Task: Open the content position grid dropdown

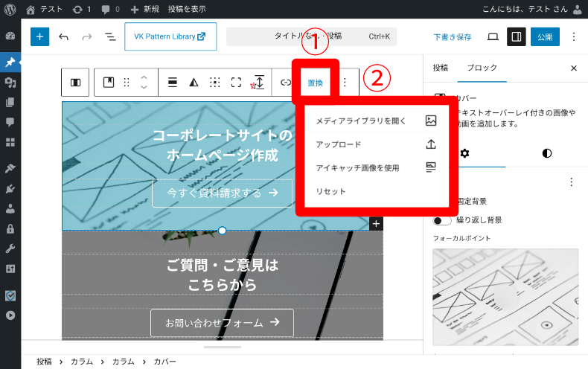Action: coord(214,82)
